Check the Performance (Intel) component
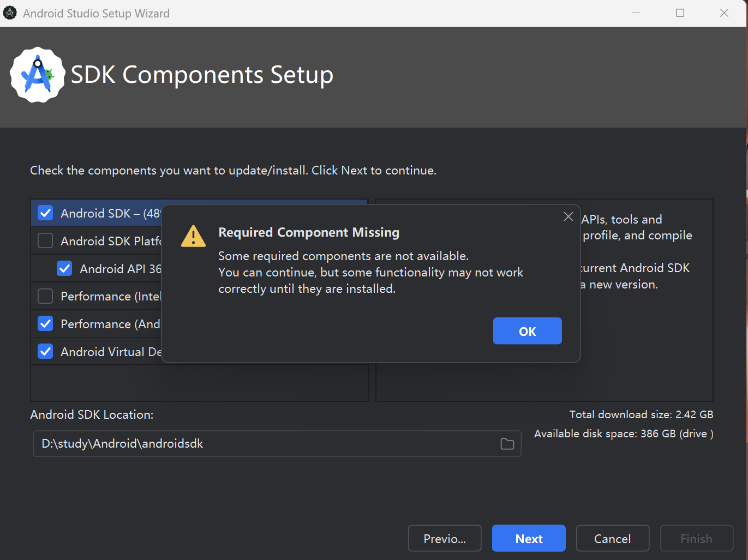 point(45,296)
